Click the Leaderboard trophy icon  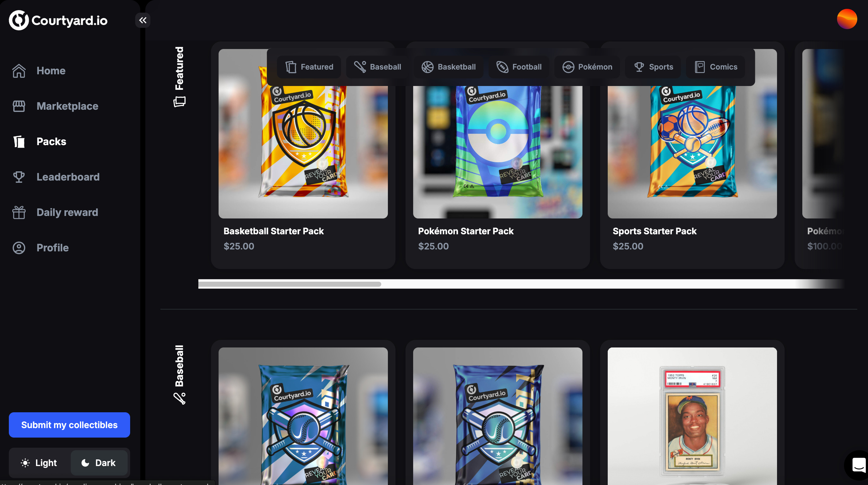(x=19, y=177)
